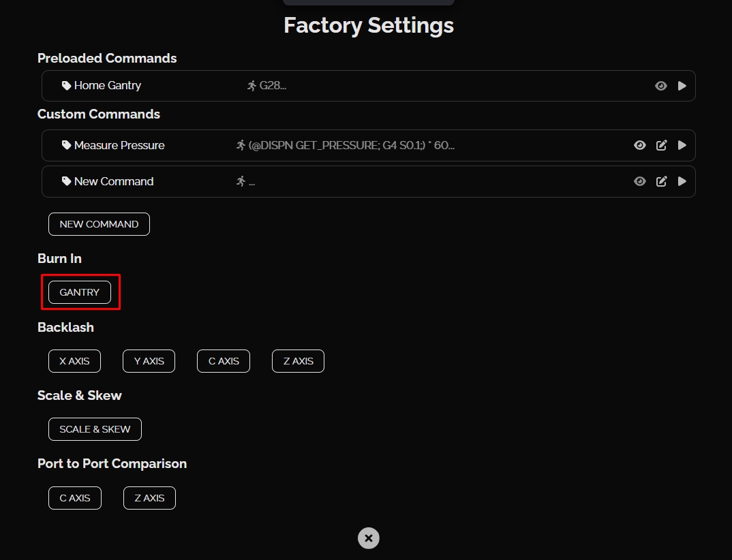Open Backlash Y AXIS
Screen dimensions: 732x560
[149, 361]
